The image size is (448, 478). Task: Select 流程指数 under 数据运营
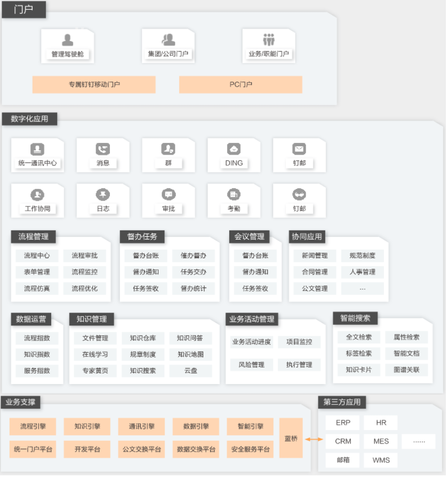[x=37, y=339]
